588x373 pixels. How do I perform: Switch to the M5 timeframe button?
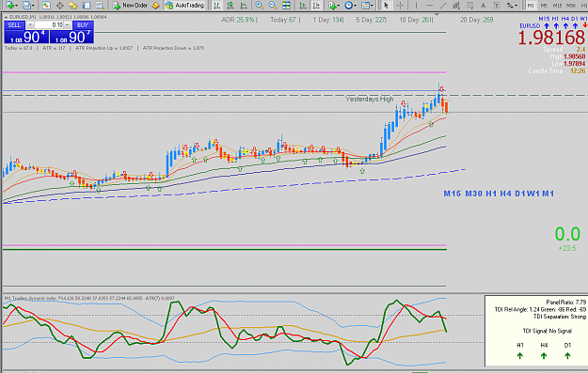(x=544, y=6)
